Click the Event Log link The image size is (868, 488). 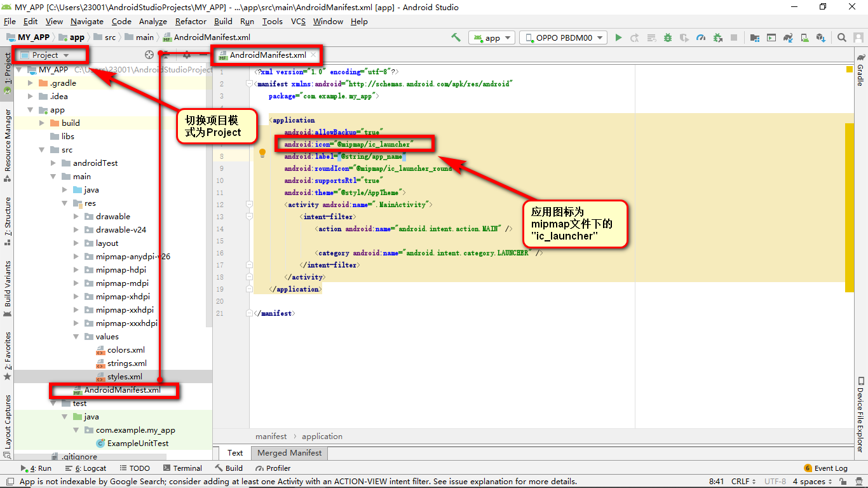(x=831, y=468)
